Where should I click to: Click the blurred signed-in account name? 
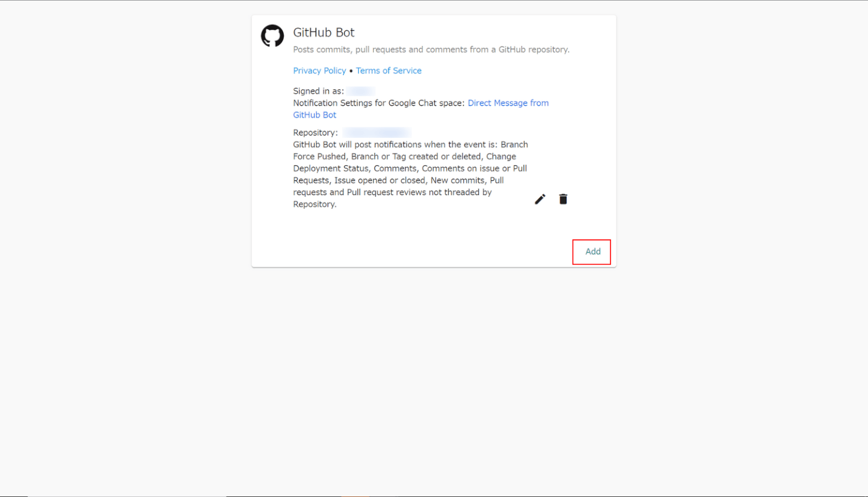coord(361,91)
